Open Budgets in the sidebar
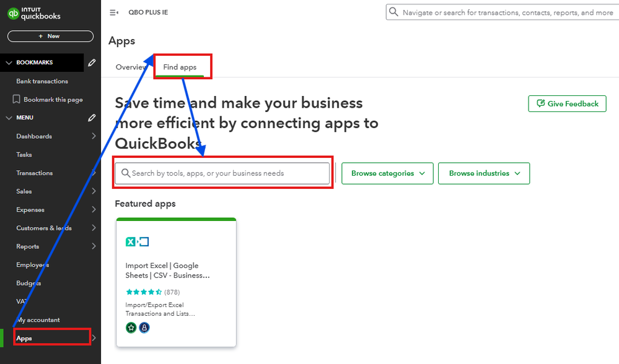Screen dimensions: 619x364 [29, 283]
